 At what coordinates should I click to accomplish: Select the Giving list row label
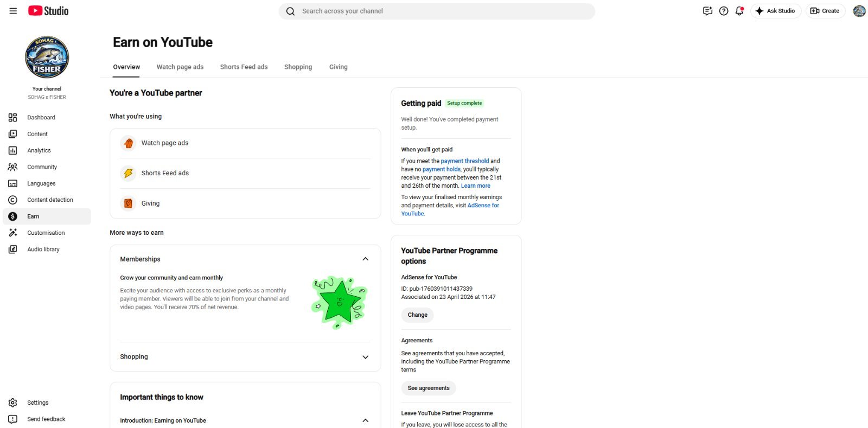point(151,203)
